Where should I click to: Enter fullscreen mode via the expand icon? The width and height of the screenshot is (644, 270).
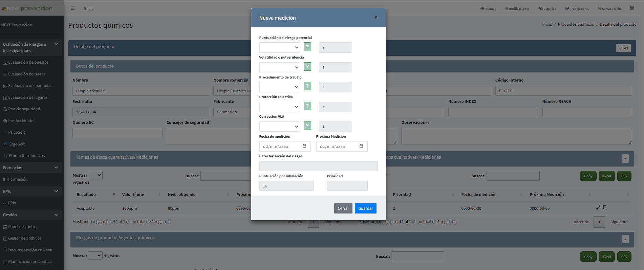click(x=632, y=8)
